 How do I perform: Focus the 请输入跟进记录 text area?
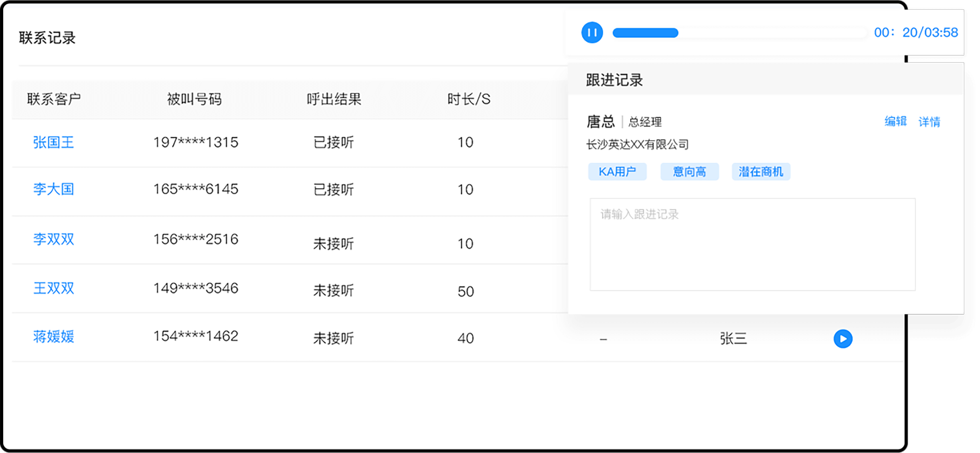click(x=752, y=244)
